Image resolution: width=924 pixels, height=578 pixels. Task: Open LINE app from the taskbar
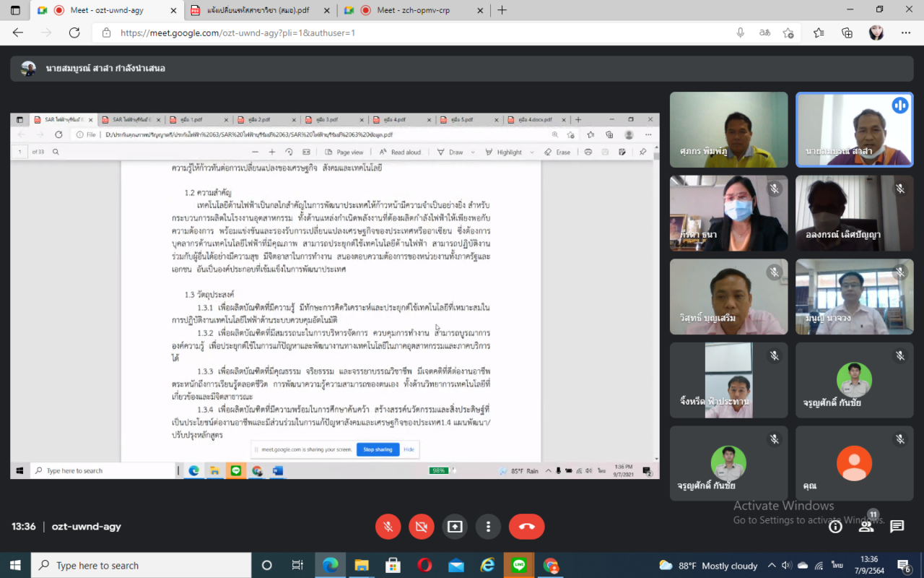point(518,566)
